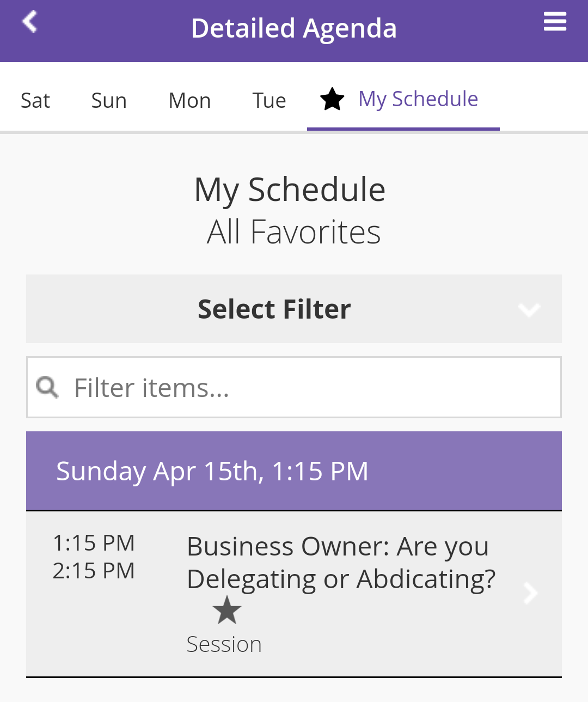This screenshot has height=702, width=588.
Task: Unfavorite the session using its gray star
Action: 227,609
